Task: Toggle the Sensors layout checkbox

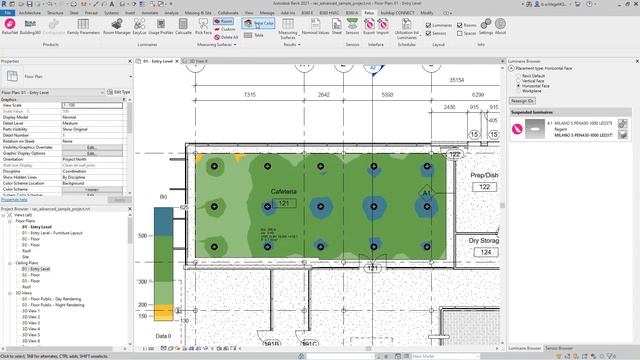Action: [428, 33]
